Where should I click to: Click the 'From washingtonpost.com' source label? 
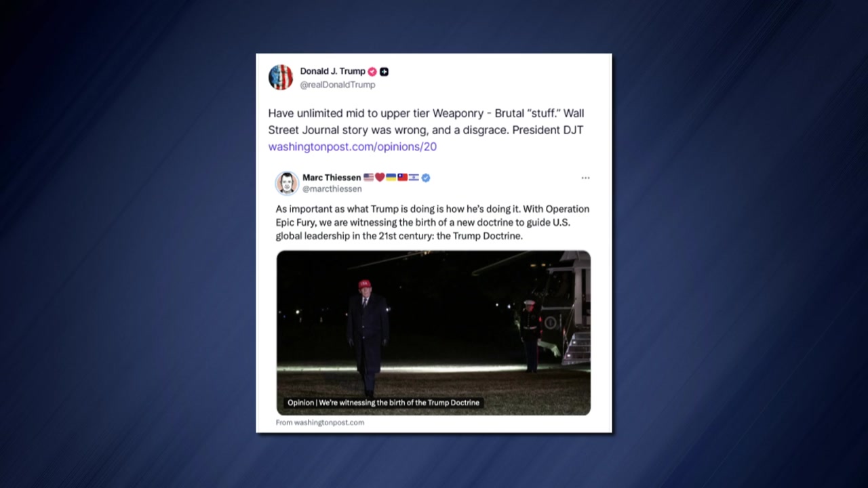320,422
